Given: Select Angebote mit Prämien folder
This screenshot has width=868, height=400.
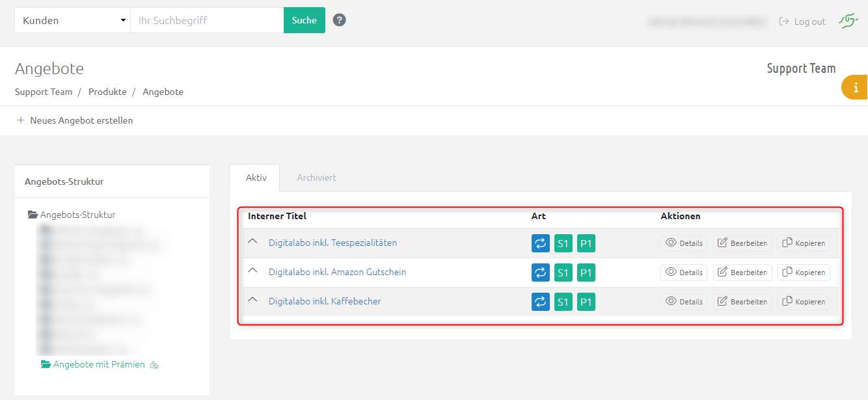Looking at the screenshot, I should tap(92, 364).
